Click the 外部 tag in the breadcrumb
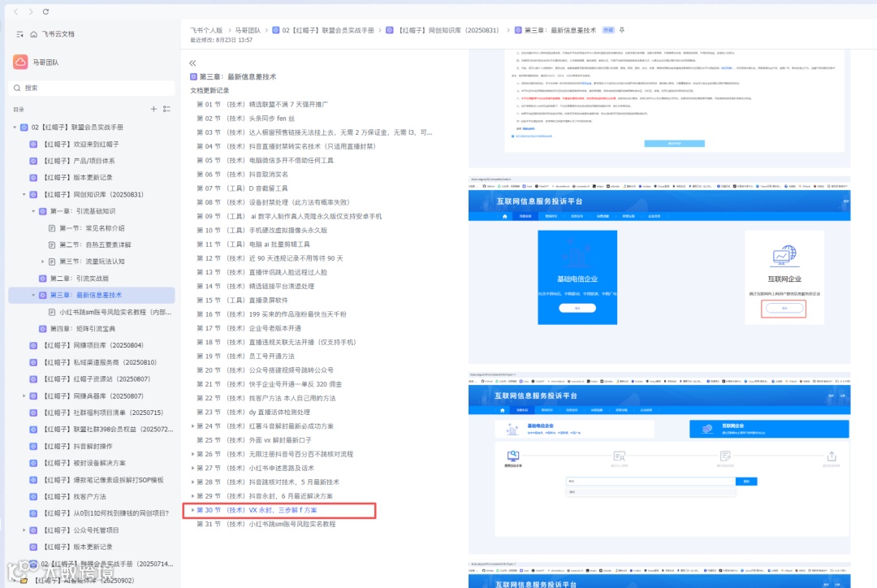877x588 pixels. click(x=608, y=30)
